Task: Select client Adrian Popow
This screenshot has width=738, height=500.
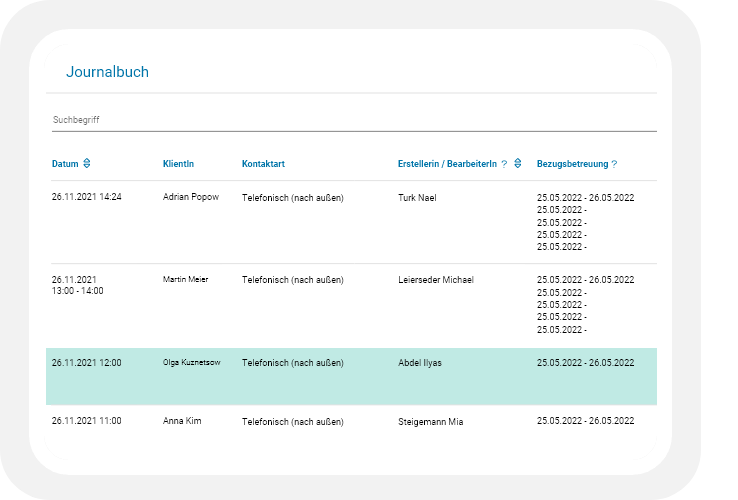Action: coord(191,197)
